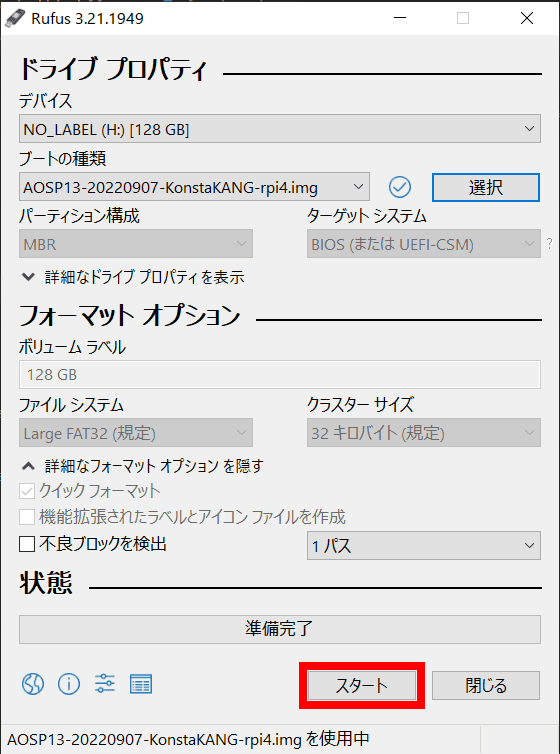Click the 状態 heading
The width and height of the screenshot is (560, 754).
46,583
